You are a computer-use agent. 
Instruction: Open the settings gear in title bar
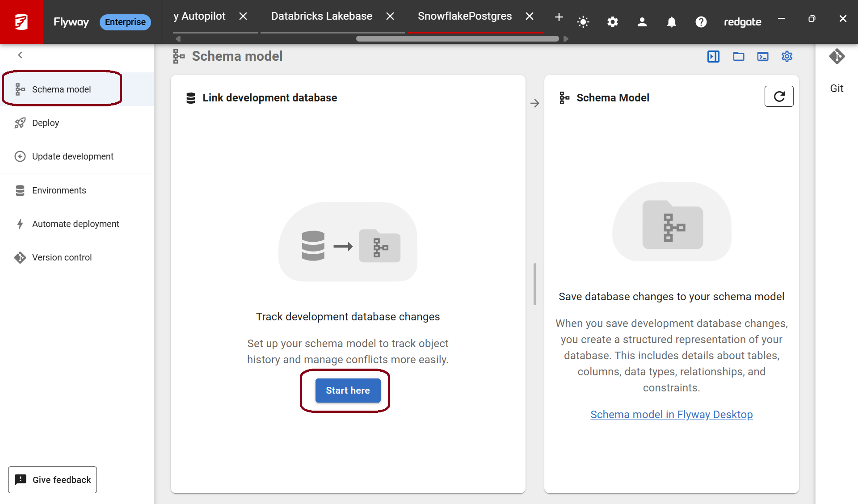click(x=613, y=22)
